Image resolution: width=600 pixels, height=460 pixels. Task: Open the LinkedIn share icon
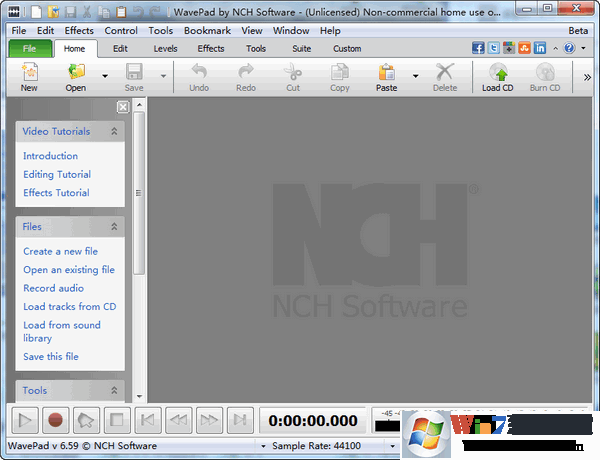point(540,48)
